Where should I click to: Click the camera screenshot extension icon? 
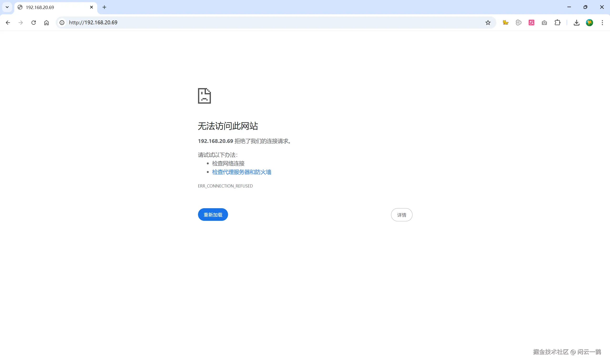point(544,23)
